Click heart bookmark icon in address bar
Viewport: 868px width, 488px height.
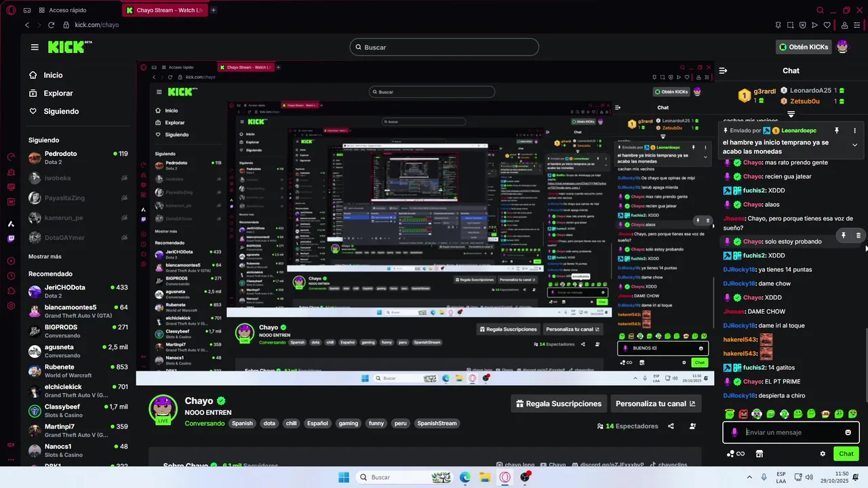[x=827, y=25]
